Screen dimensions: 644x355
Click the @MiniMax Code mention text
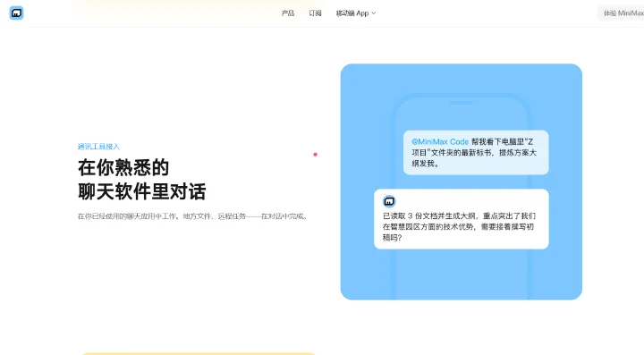pos(440,141)
